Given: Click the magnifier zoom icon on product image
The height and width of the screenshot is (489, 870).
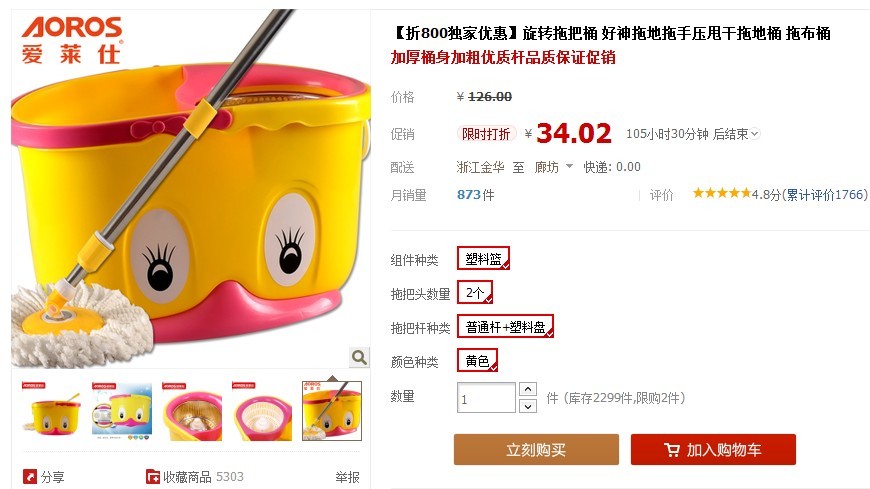Looking at the screenshot, I should coord(359,357).
